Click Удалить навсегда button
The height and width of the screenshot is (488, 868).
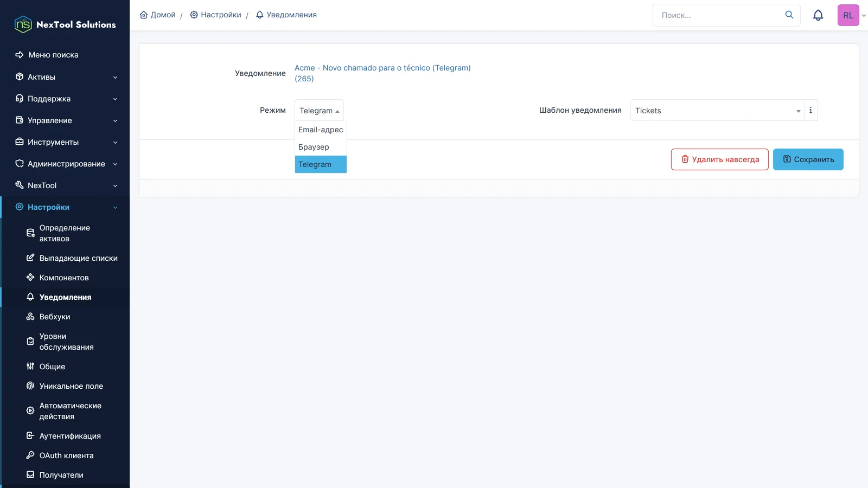[720, 159]
